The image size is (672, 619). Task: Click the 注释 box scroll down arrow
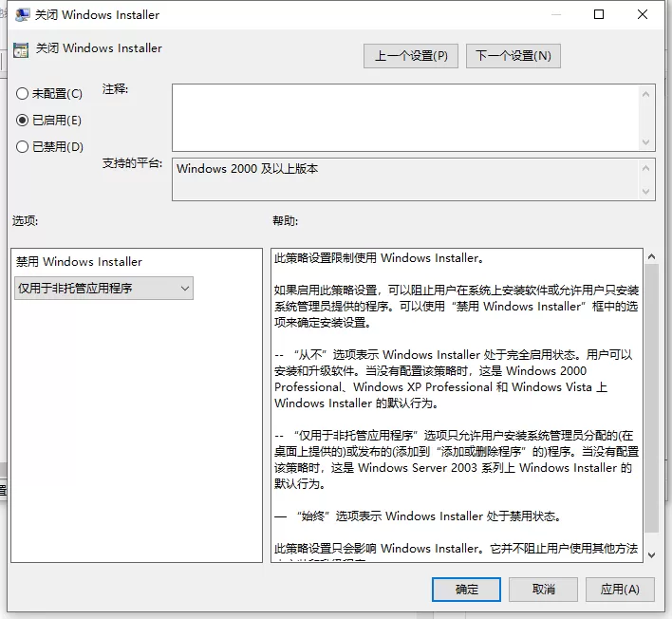pos(645,141)
